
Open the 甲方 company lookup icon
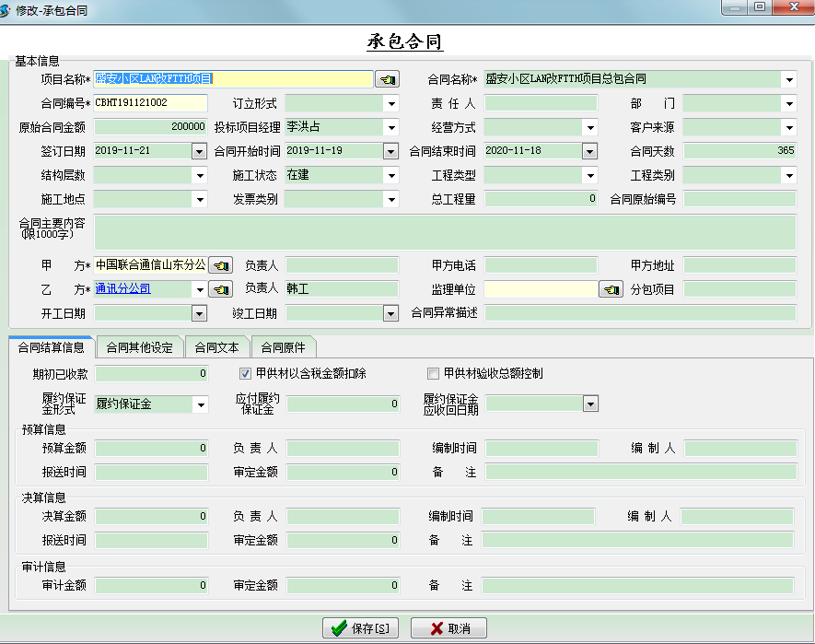click(220, 264)
